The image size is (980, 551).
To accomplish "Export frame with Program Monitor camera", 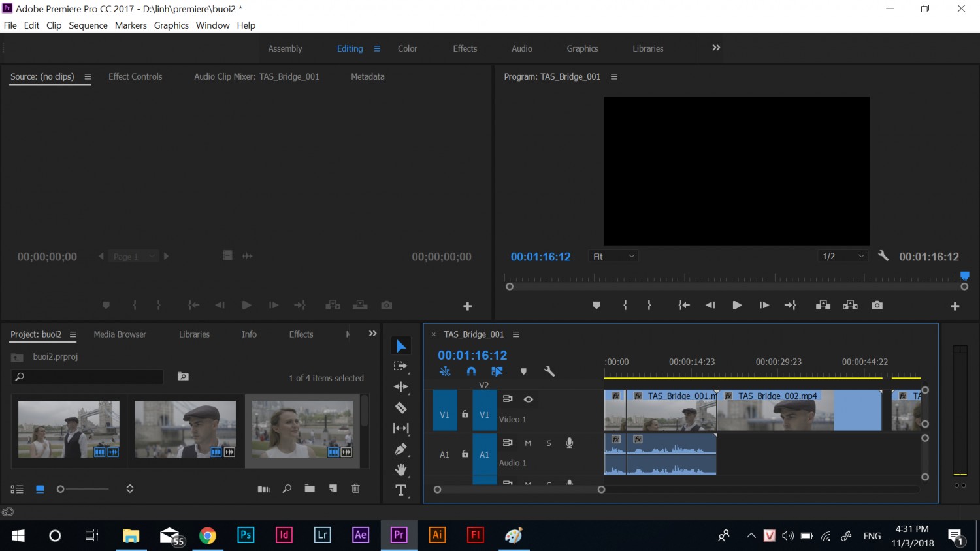I will tap(877, 305).
